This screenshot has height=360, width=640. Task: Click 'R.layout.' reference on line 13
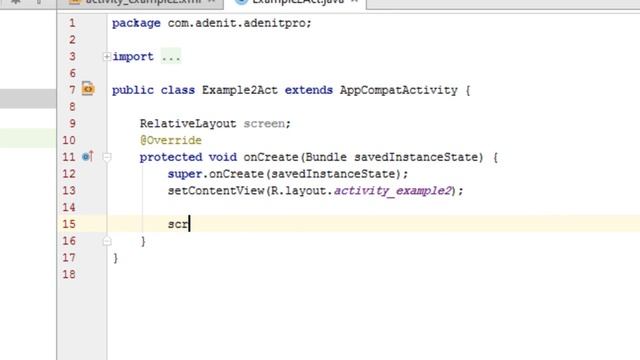302,191
